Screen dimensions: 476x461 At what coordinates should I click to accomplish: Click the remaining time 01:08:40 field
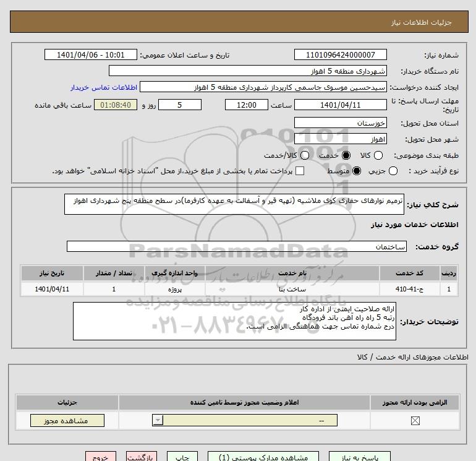coord(116,105)
